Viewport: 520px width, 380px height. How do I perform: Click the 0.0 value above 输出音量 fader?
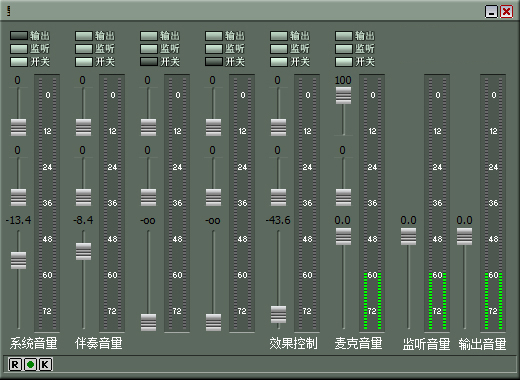click(464, 220)
